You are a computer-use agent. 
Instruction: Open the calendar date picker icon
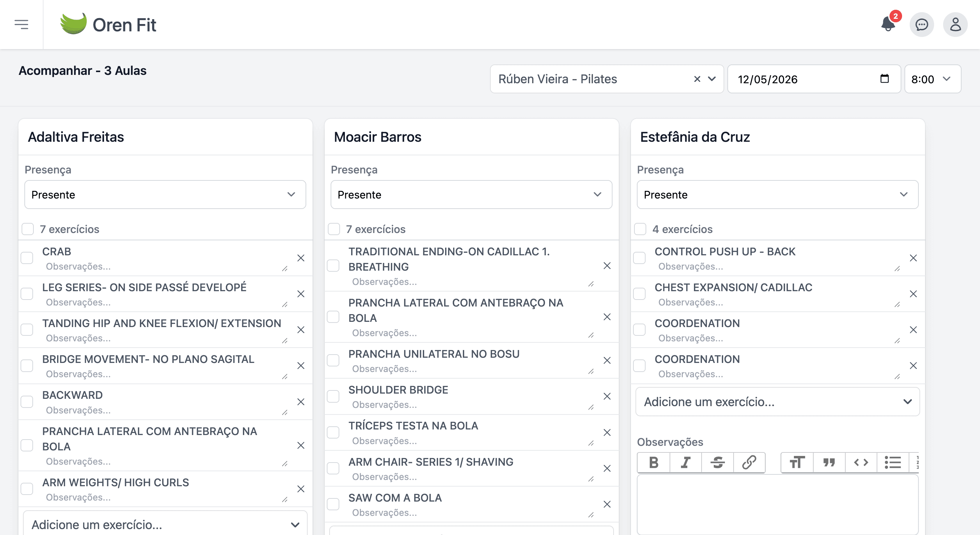(885, 79)
